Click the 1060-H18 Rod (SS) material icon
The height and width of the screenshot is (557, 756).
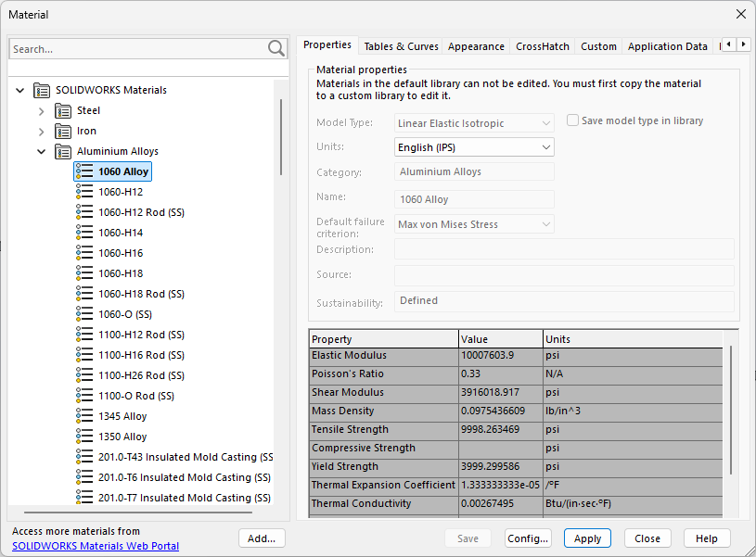click(x=84, y=294)
